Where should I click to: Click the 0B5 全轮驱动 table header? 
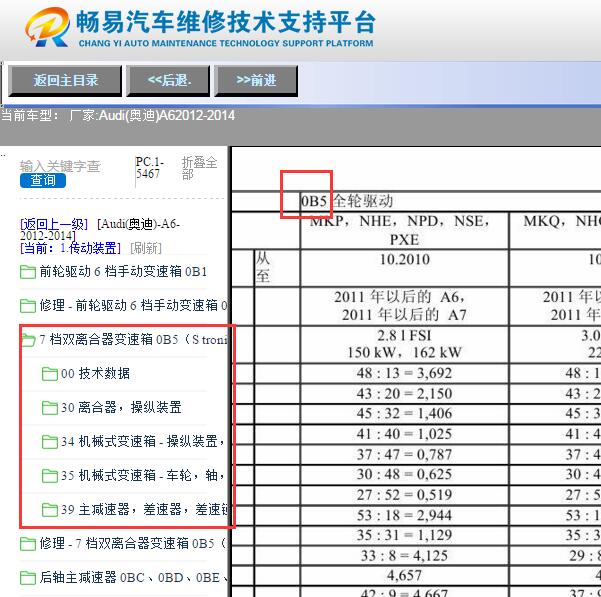click(347, 201)
